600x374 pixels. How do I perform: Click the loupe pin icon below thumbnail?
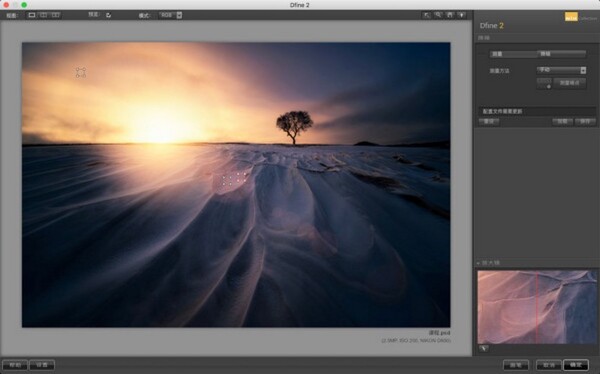pyautogui.click(x=484, y=348)
